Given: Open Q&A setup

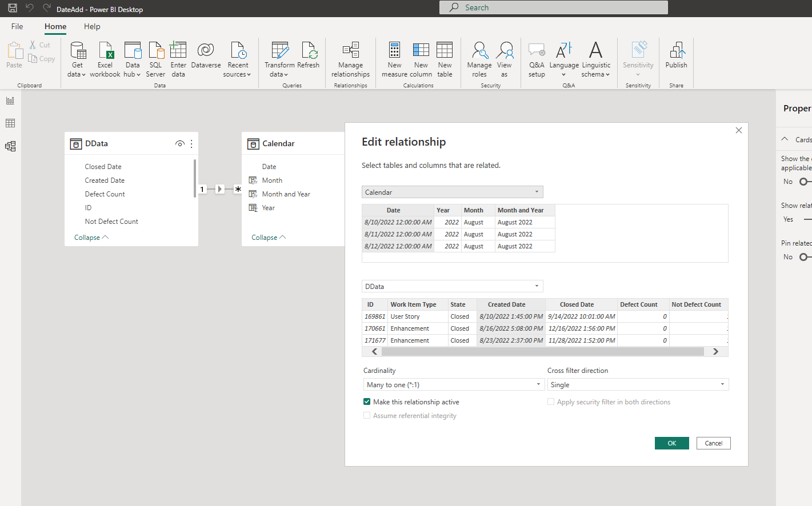Looking at the screenshot, I should tap(537, 59).
